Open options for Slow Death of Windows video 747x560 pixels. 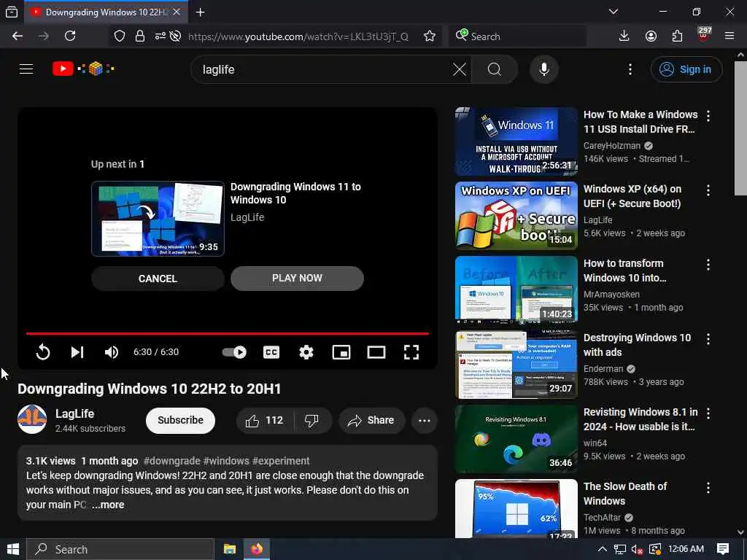[708, 488]
